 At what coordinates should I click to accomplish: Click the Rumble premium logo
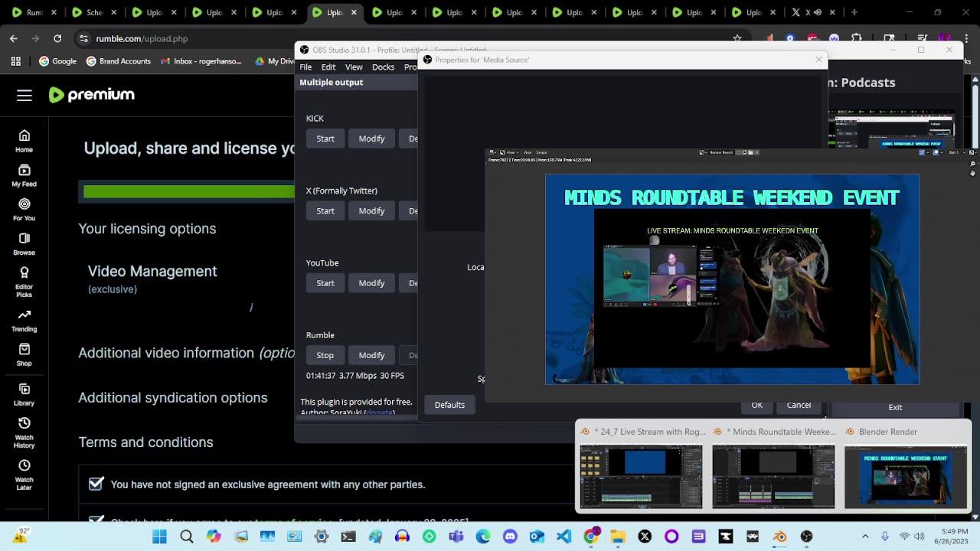(92, 95)
